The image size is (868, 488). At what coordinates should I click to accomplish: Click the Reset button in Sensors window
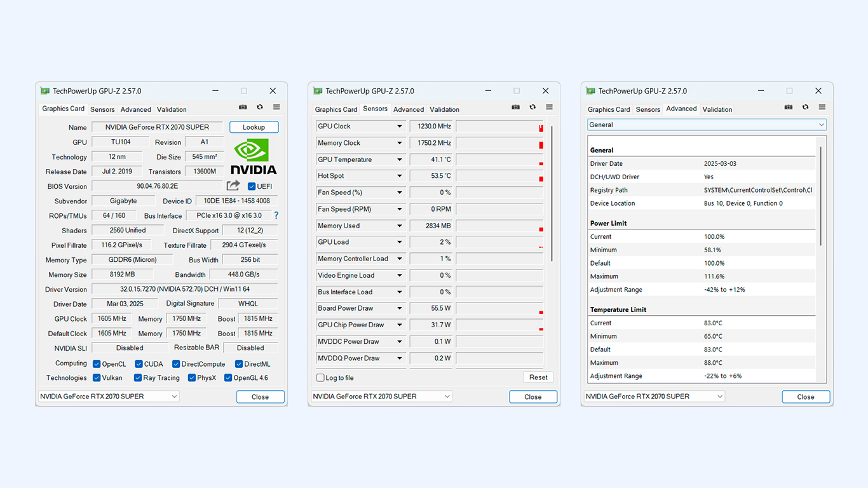538,377
